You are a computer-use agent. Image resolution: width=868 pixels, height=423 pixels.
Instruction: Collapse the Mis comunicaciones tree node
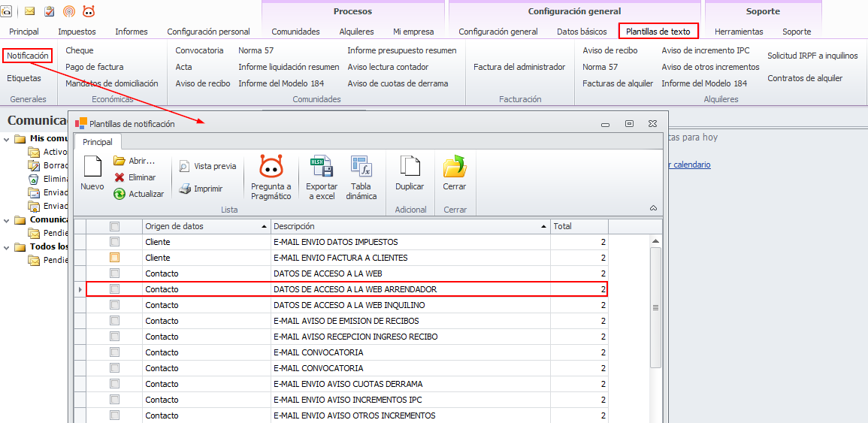[x=7, y=139]
